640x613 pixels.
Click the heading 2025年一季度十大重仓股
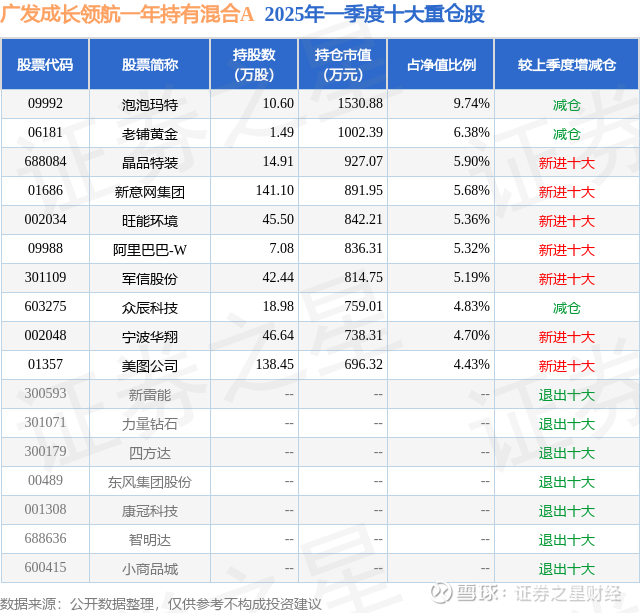pos(374,14)
